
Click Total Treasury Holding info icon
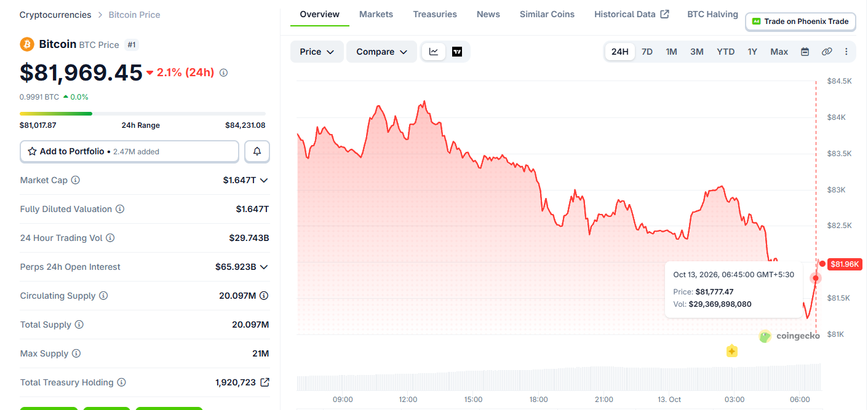tap(122, 382)
